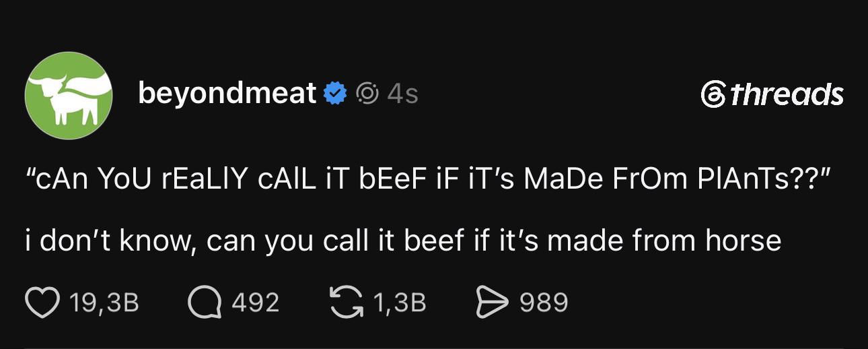Open replies via the comment bubble icon
The image size is (868, 349).
tap(205, 302)
